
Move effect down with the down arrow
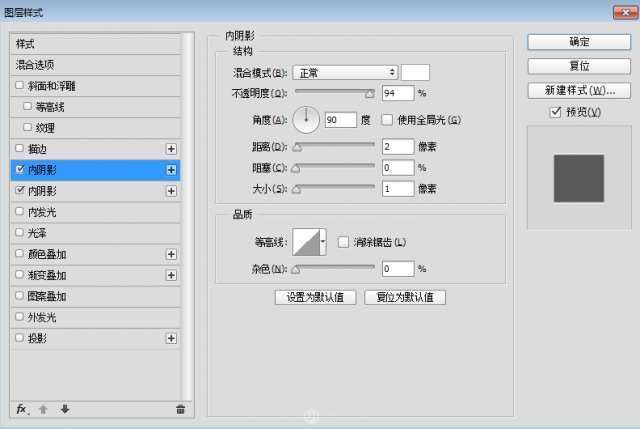(x=65, y=409)
